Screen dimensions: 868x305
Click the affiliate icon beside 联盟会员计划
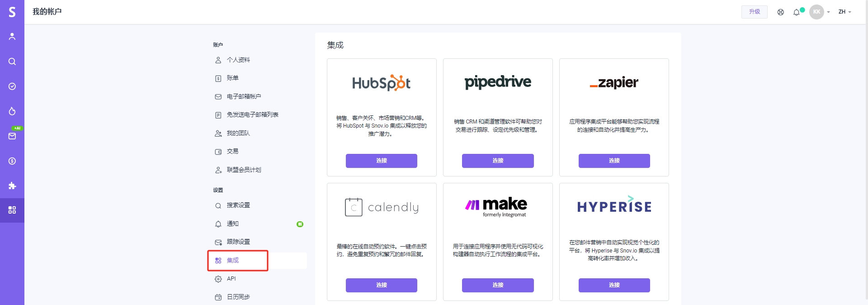[218, 170]
